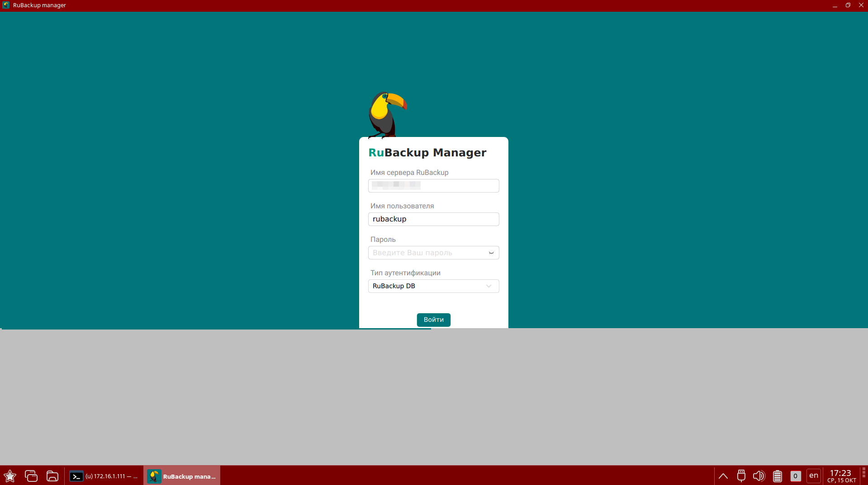Open the star start menu in taskbar

click(x=10, y=476)
